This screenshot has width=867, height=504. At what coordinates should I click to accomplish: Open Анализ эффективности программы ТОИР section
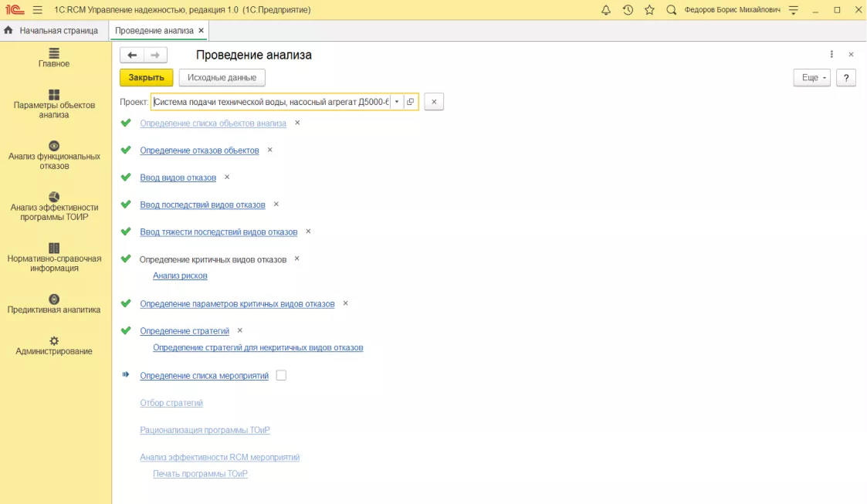point(53,206)
